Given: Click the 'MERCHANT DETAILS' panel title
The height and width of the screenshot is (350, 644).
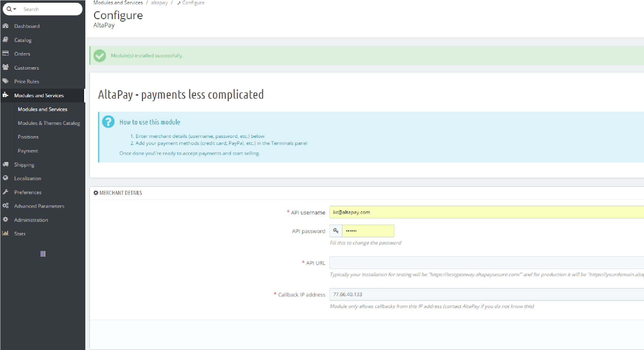Looking at the screenshot, I should click(121, 193).
